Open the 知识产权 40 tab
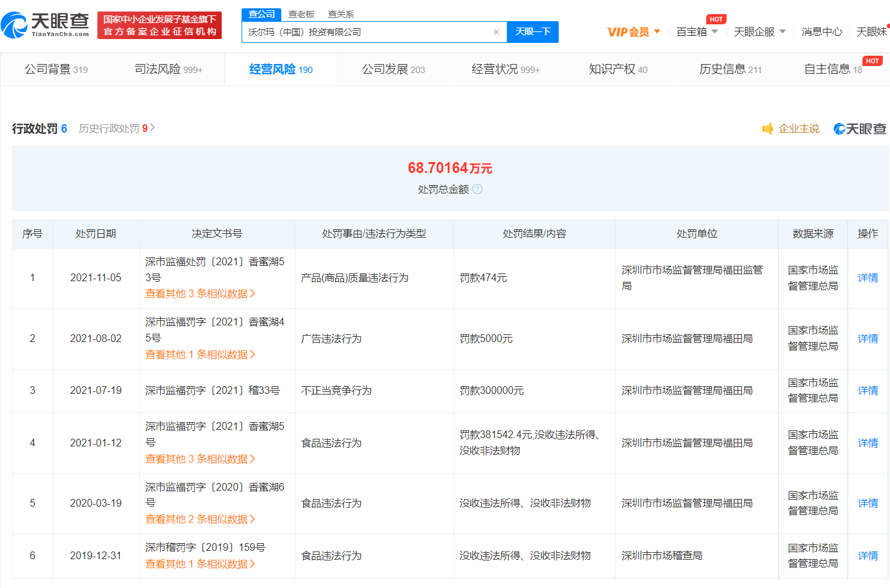Image resolution: width=890 pixels, height=588 pixels. coord(618,69)
